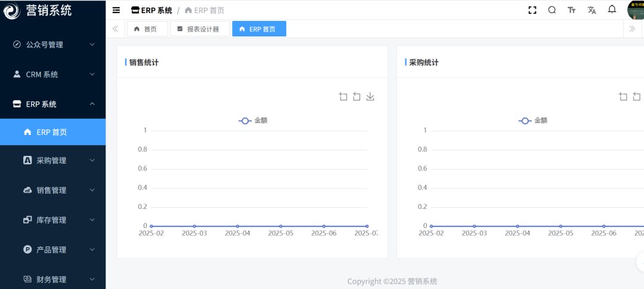
Task: Expand the 产品管理 submenu chevron
Action: click(x=92, y=250)
